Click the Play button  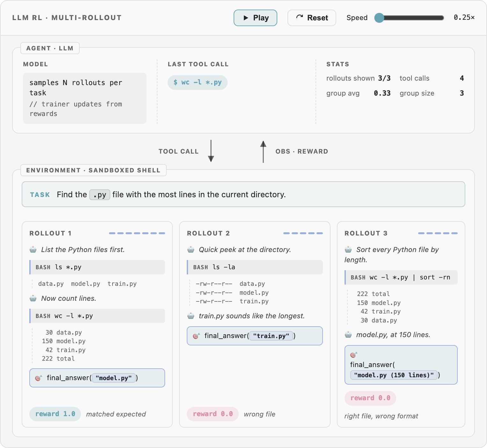tap(255, 18)
